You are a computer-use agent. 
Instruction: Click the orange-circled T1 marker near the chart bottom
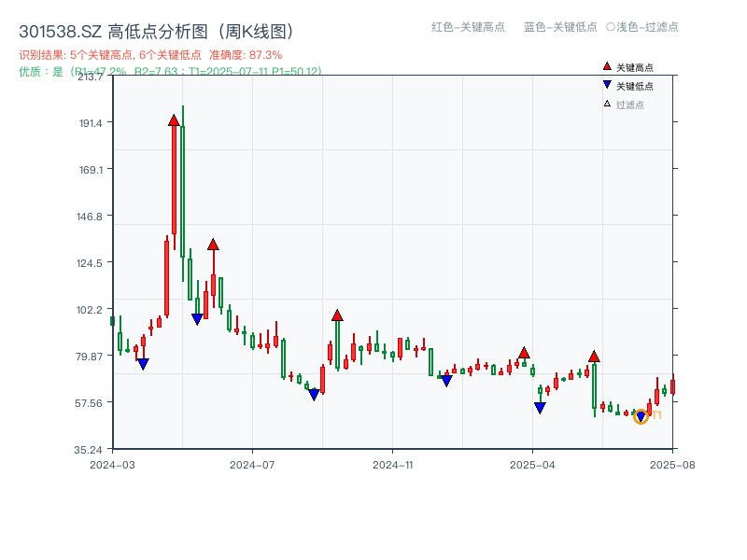pyautogui.click(x=641, y=416)
